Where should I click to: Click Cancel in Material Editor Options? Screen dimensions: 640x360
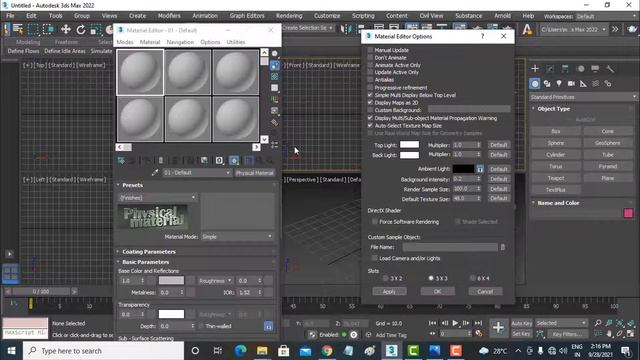(x=485, y=292)
